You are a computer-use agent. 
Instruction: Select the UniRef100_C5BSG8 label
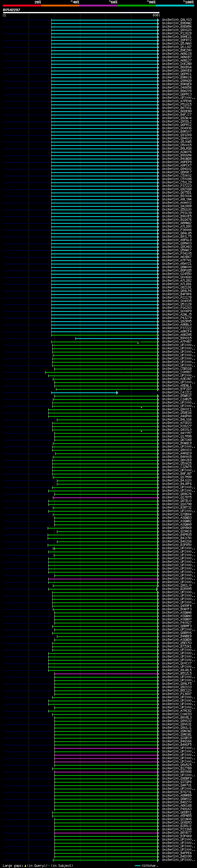[x=176, y=369]
